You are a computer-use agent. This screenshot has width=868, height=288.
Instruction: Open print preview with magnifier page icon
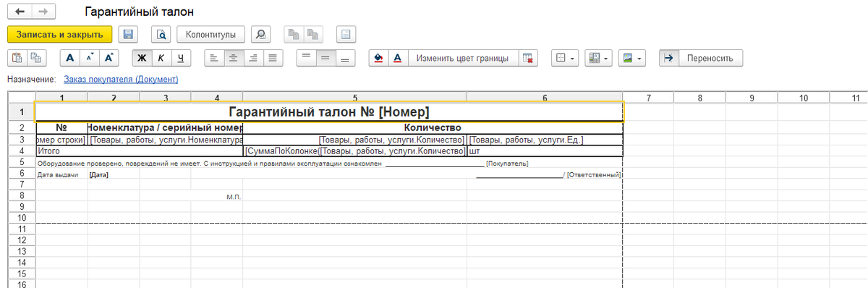point(162,34)
